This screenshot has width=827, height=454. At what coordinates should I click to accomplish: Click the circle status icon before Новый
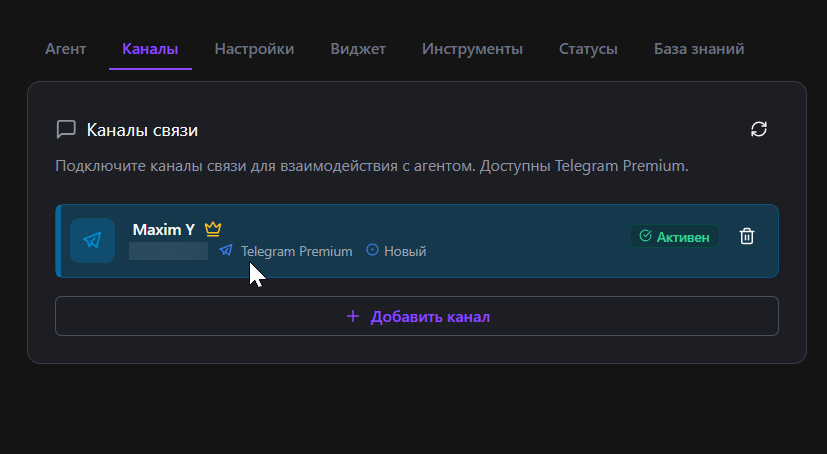(x=373, y=251)
